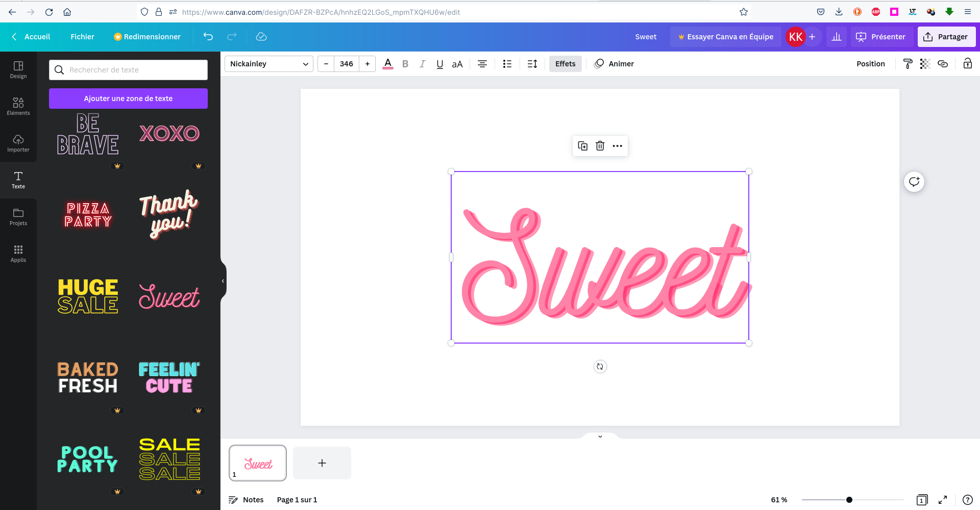This screenshot has width=980, height=510.
Task: Click Ajouter une zone de texte
Action: point(128,99)
